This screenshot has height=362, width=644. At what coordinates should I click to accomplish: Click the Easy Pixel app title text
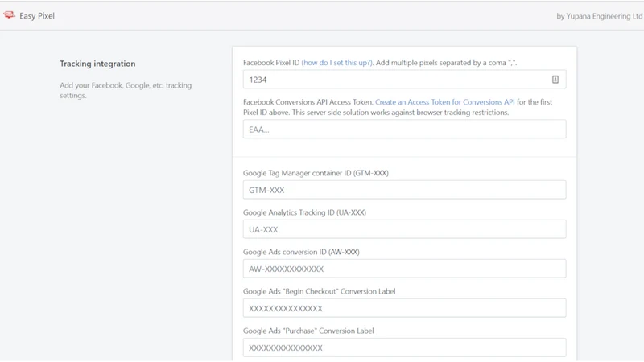[37, 16]
